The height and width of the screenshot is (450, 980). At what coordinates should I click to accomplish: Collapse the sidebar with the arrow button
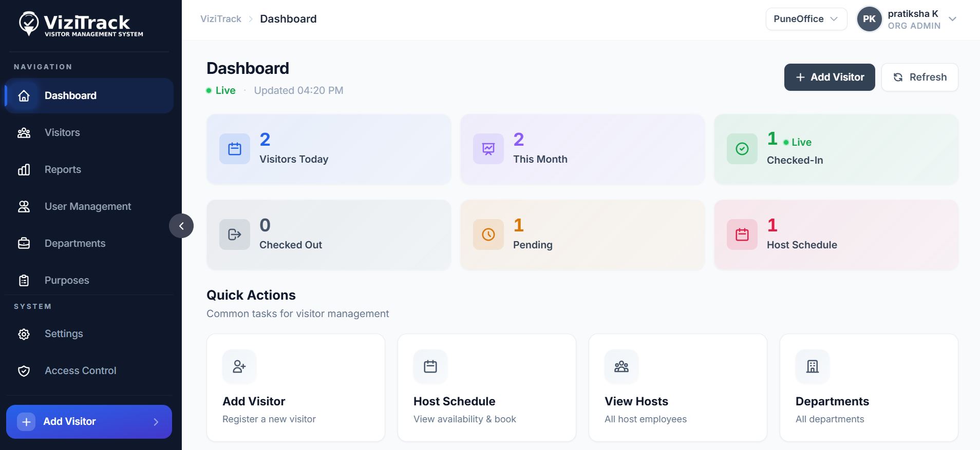[181, 226]
